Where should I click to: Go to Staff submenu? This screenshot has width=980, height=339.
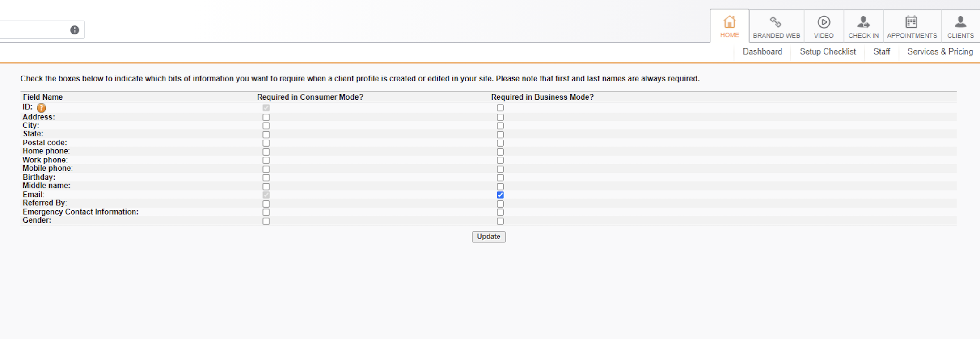(882, 52)
